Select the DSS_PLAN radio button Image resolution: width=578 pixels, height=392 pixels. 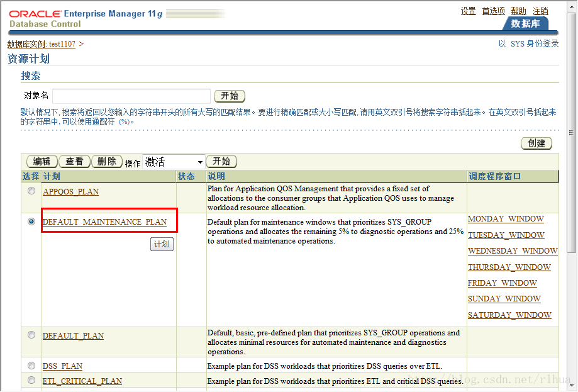click(x=31, y=366)
